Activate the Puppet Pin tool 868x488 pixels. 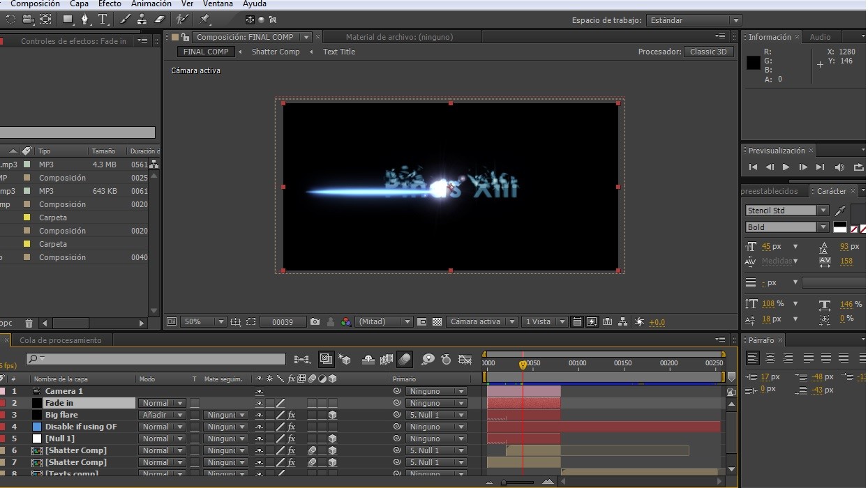point(204,20)
